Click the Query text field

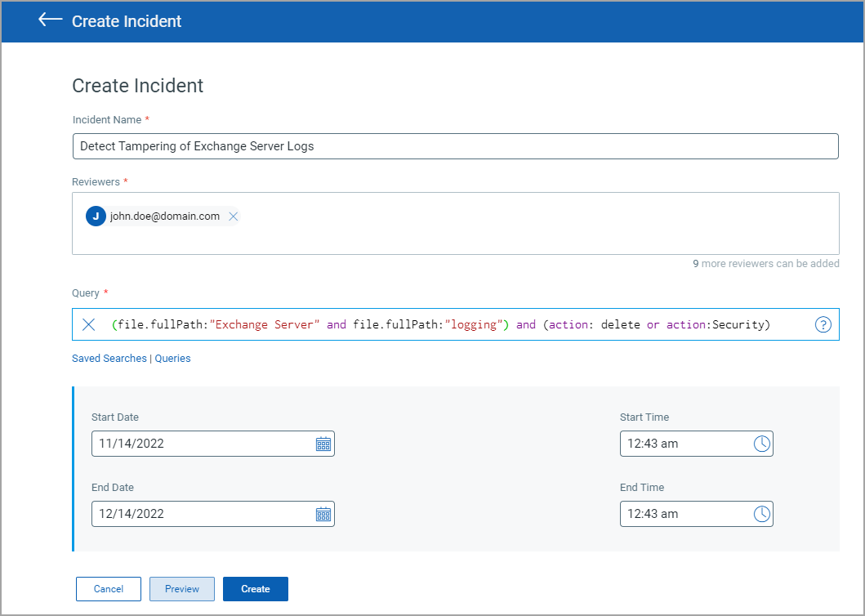(x=455, y=324)
